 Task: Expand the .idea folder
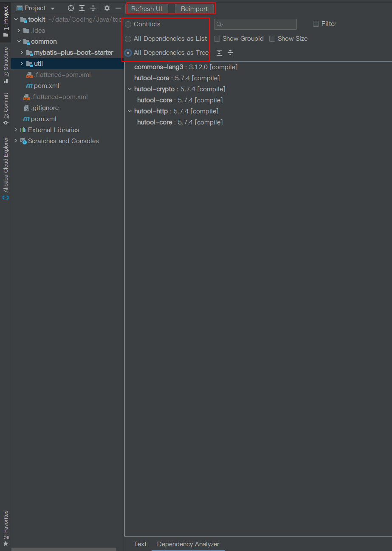(x=19, y=31)
